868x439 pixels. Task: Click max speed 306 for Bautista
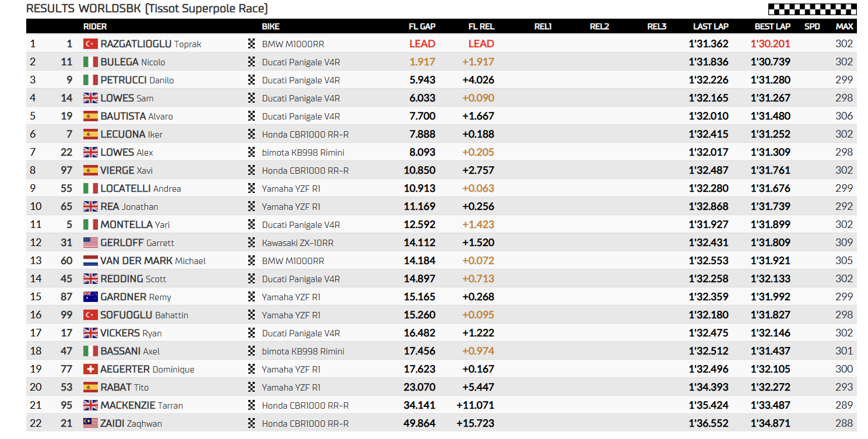point(844,116)
